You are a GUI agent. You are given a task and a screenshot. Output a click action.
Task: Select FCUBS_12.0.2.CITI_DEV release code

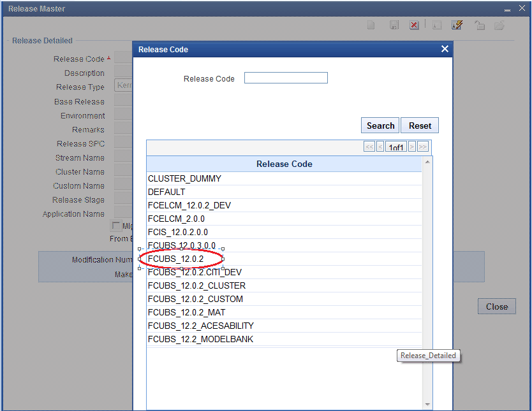pos(284,273)
